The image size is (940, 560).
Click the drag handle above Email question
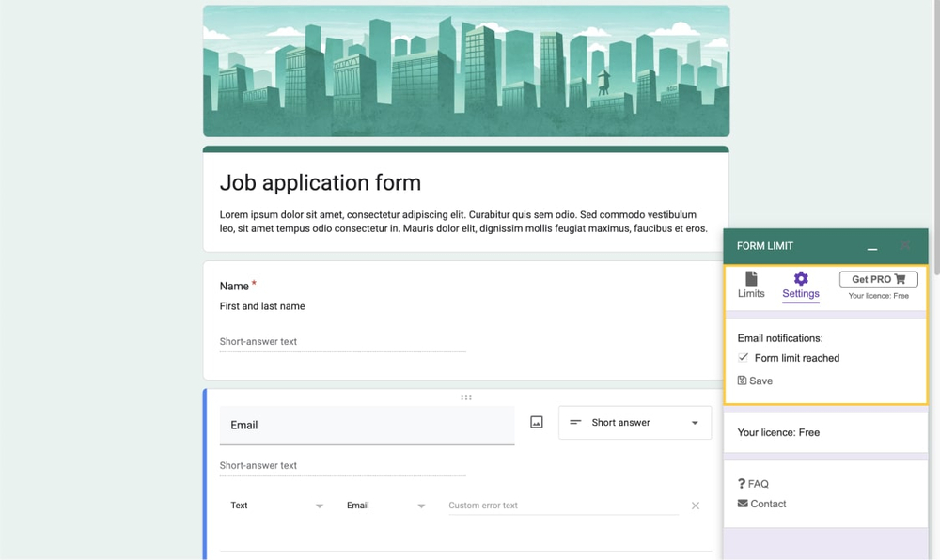466,397
